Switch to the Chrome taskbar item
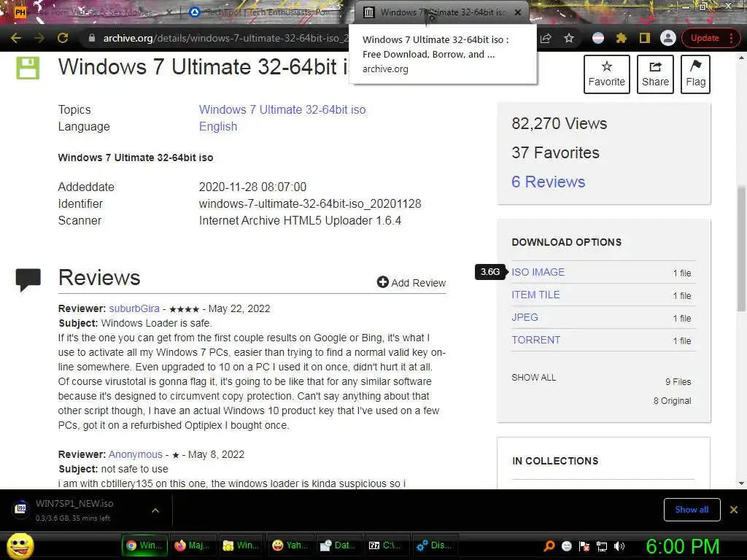Screen dimensions: 747x560 (x=144, y=545)
